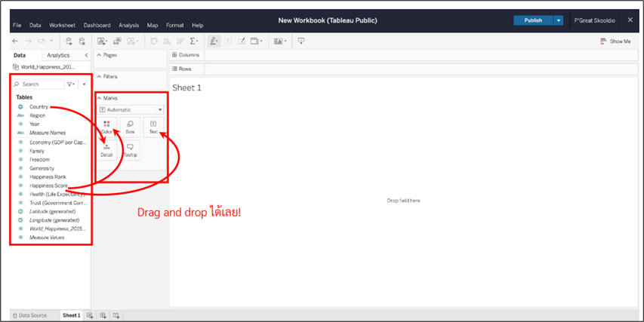Open the Automatic mark type dropdown
Viewport: 644px width, 322px height.
[x=131, y=109]
